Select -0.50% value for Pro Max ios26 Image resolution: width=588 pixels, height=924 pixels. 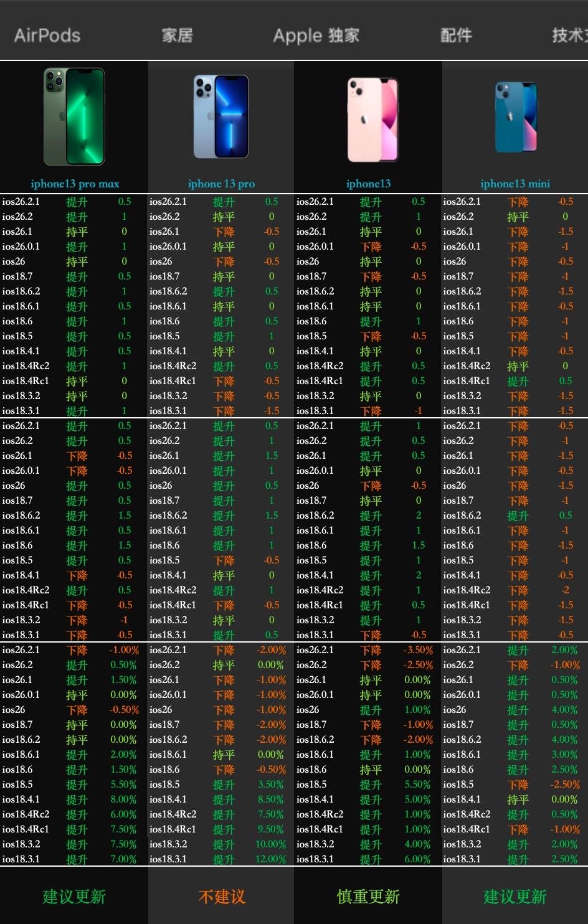124,710
